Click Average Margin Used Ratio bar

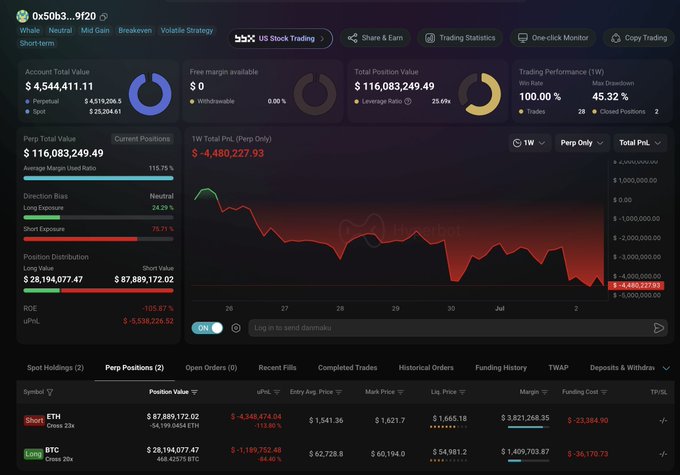tap(98, 178)
